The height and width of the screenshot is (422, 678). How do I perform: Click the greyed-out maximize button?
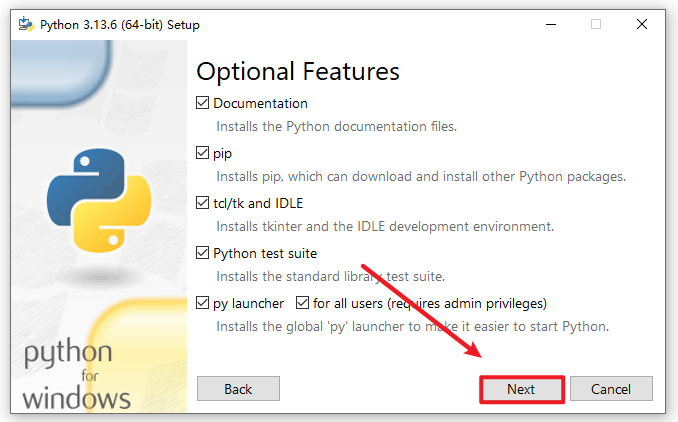(596, 24)
